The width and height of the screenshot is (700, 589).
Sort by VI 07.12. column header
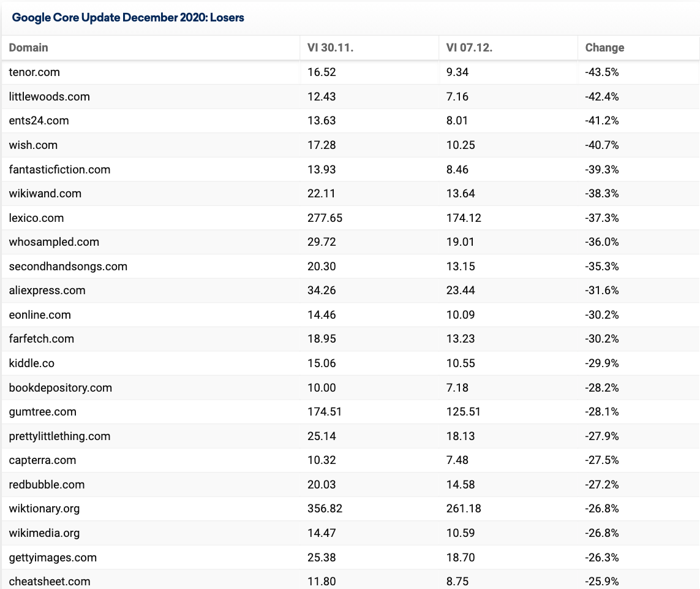click(x=469, y=48)
